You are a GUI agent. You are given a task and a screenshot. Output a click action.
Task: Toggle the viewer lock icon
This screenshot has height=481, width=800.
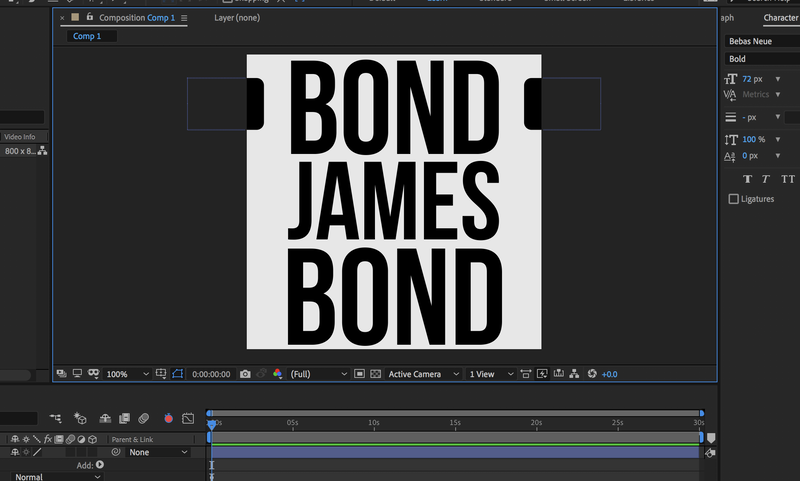coord(90,17)
